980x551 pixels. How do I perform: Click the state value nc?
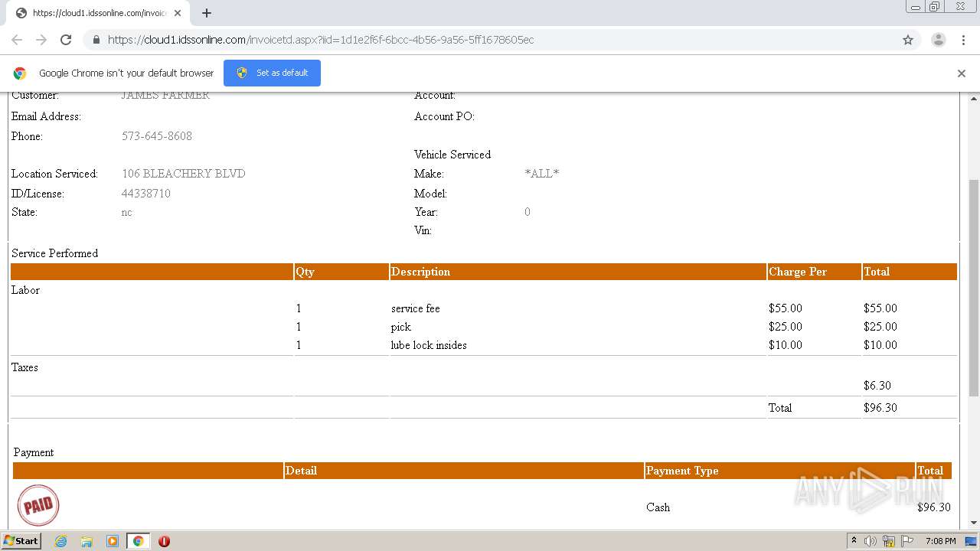pyautogui.click(x=127, y=212)
